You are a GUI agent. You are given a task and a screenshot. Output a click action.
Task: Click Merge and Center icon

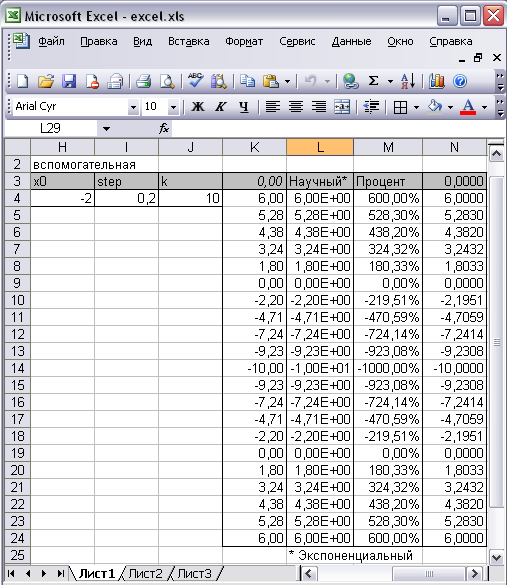click(342, 107)
